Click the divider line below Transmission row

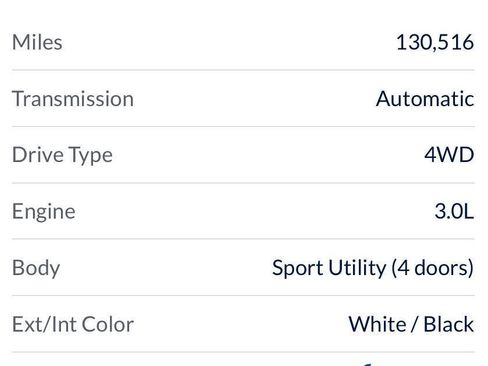click(243, 127)
